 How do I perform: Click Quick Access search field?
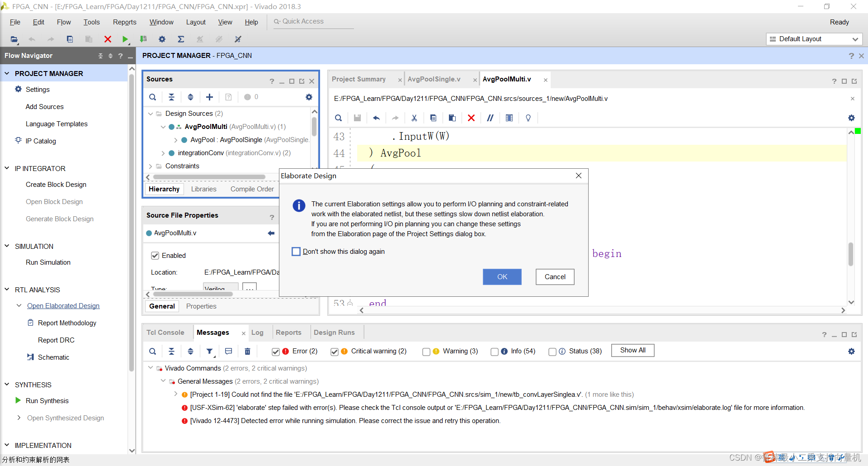tap(313, 21)
